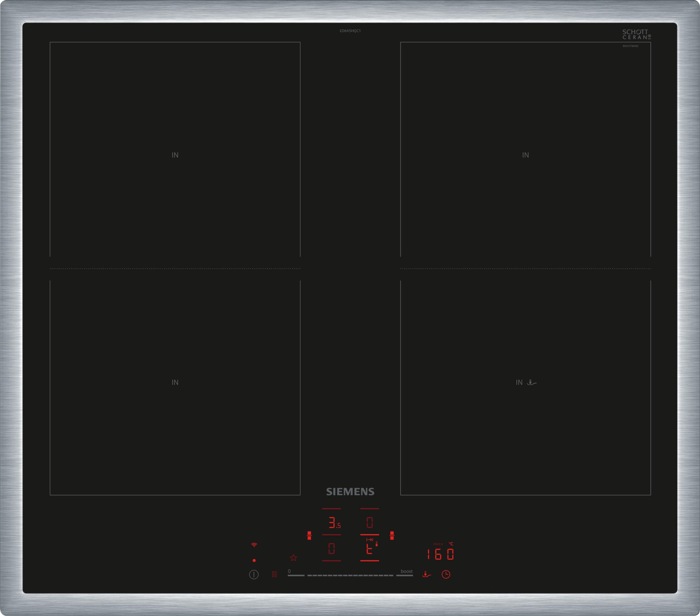Tap the red WiFi indicator
The height and width of the screenshot is (616, 700).
coord(254,545)
